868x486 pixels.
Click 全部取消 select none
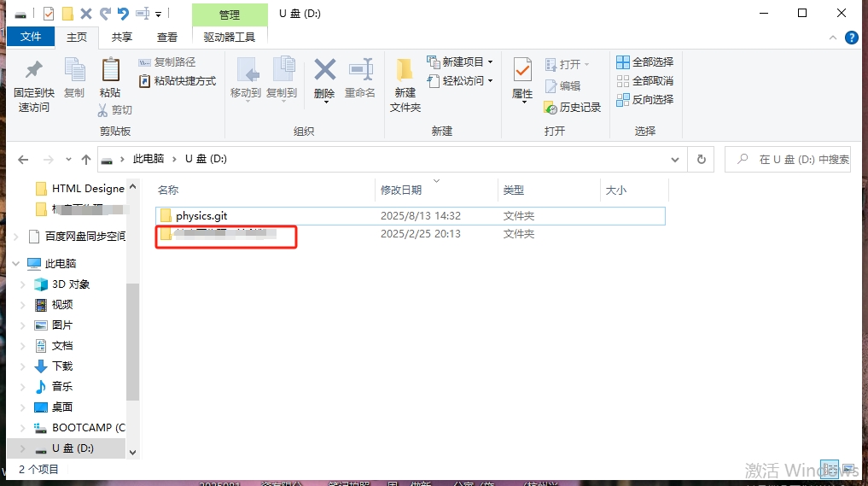pos(645,81)
